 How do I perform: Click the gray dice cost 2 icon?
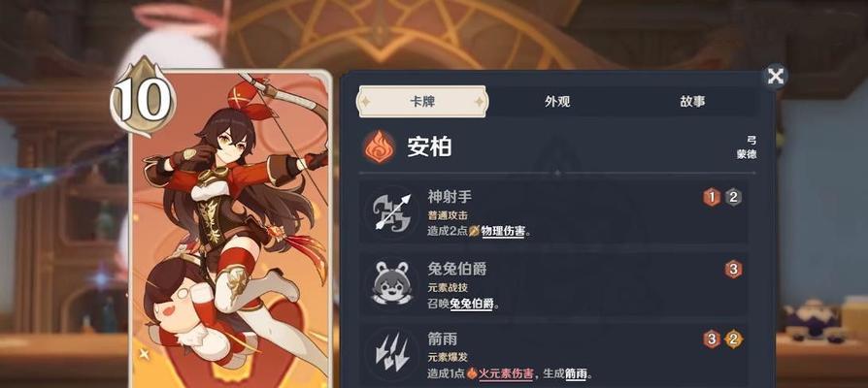(733, 197)
